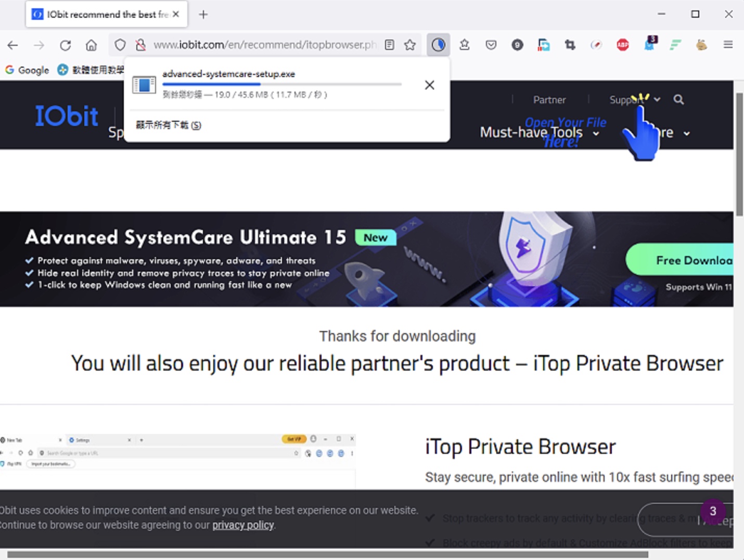
Task: Click the search magnifier on IObit site
Action: 678,99
